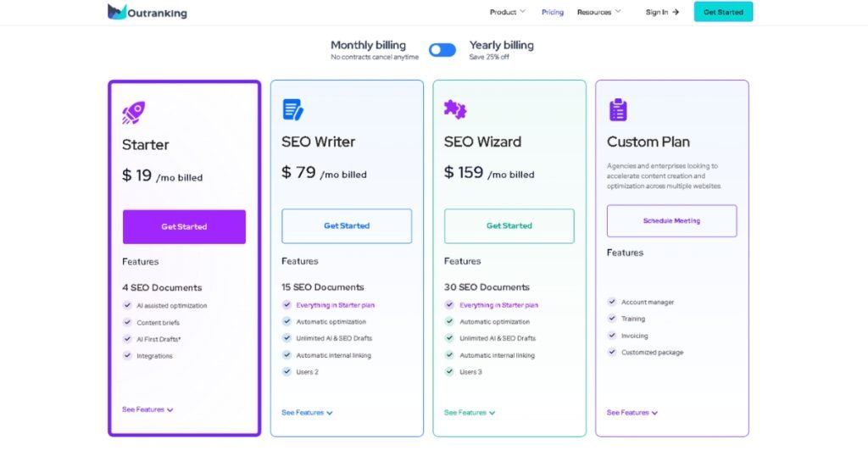The width and height of the screenshot is (868, 456).
Task: Click check icon beside Users 3
Action: [449, 371]
